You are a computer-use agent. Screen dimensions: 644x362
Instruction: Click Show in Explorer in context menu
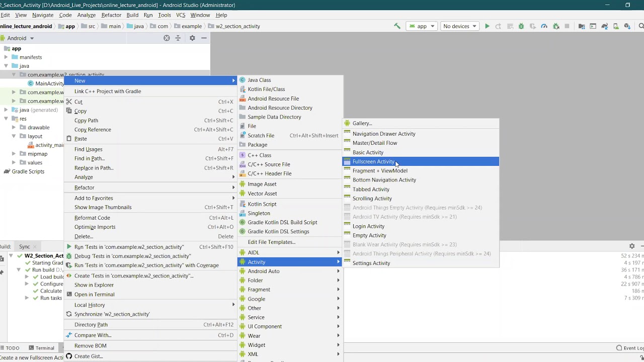(150, 285)
